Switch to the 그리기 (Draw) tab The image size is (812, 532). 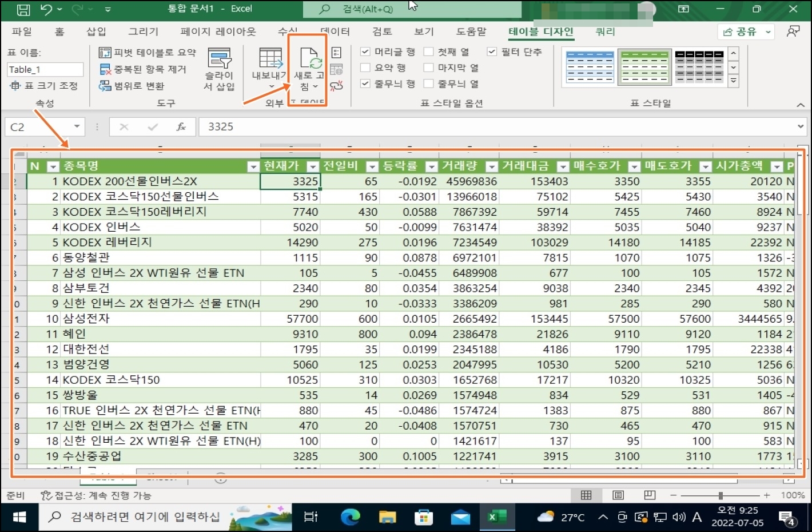coord(143,31)
